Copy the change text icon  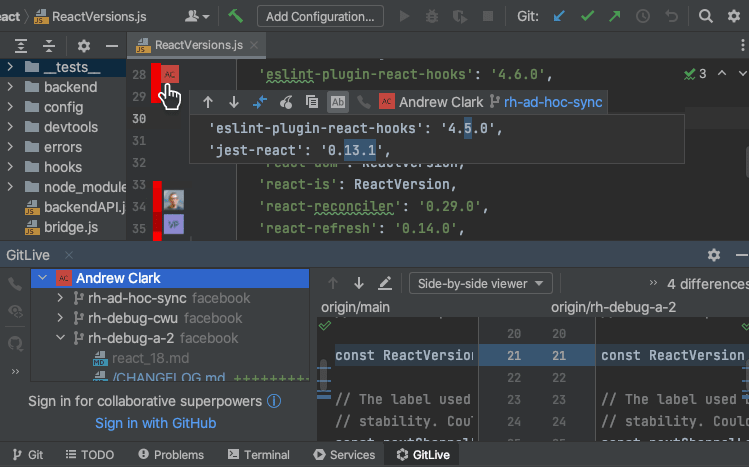(x=312, y=102)
